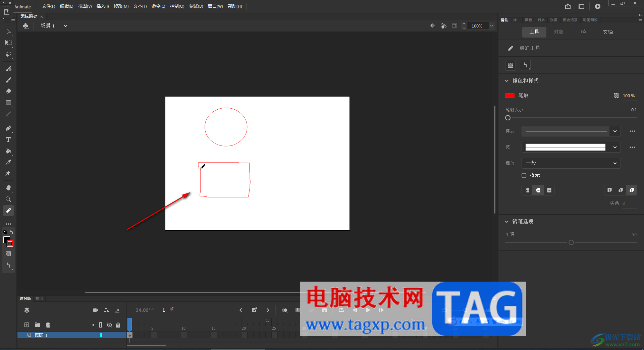Select the Selection arrow tool

8,32
